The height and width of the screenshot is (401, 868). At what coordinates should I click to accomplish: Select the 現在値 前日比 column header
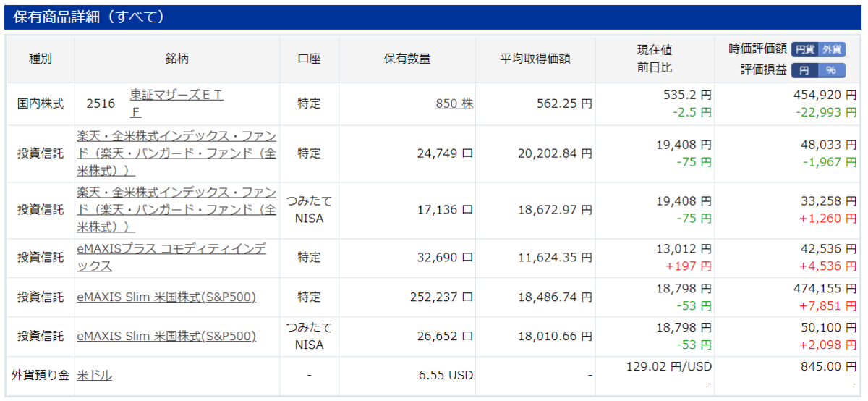point(655,59)
